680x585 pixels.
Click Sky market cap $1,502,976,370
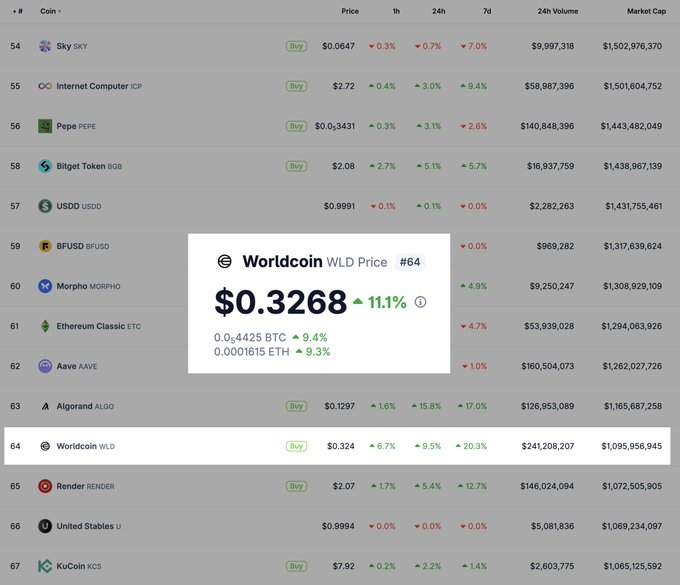(632, 46)
